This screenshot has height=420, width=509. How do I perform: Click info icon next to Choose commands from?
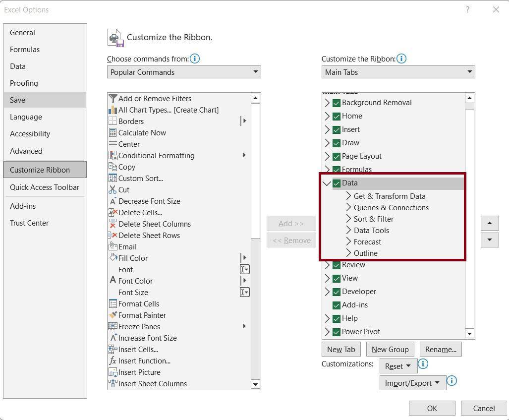tap(195, 59)
